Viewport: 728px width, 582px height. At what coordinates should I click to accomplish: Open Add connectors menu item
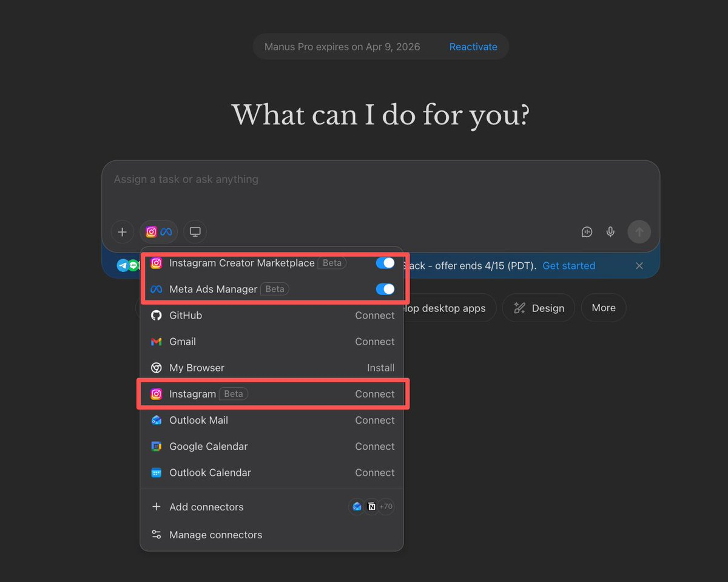pos(272,507)
